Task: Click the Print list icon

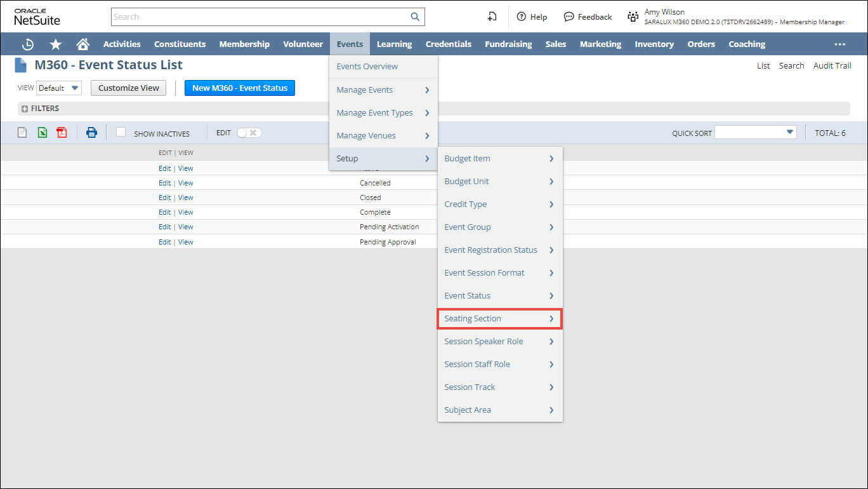Action: tap(91, 133)
